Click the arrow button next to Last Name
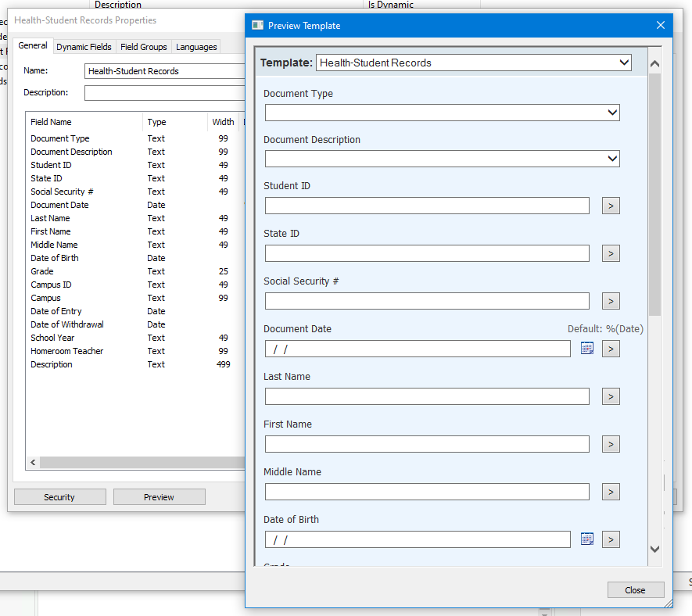The image size is (692, 616). click(x=611, y=396)
